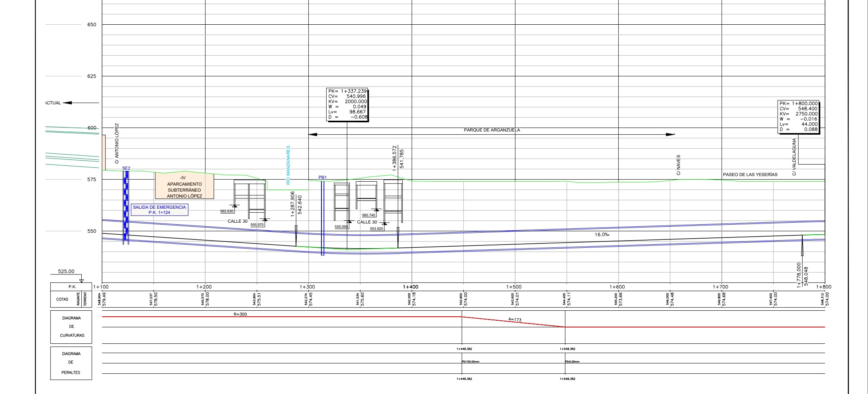Click the 525.00 datum elevation marker
The image size is (868, 394).
66,272
